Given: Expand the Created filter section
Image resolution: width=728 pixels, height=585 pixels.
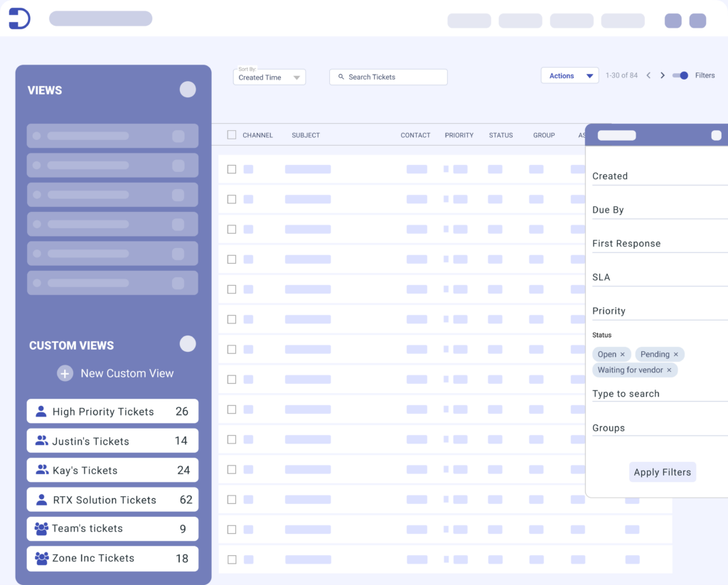Looking at the screenshot, I should 610,176.
